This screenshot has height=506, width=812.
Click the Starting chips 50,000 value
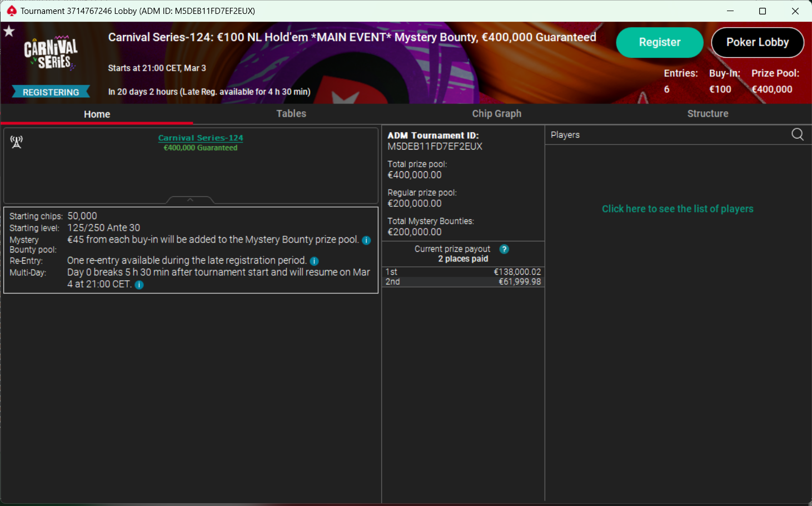pyautogui.click(x=82, y=216)
